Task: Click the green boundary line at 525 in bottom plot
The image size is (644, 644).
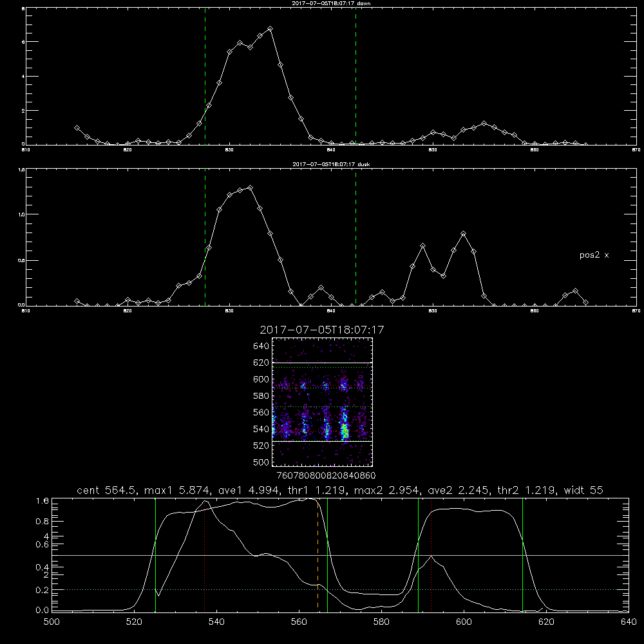Action: (156, 554)
